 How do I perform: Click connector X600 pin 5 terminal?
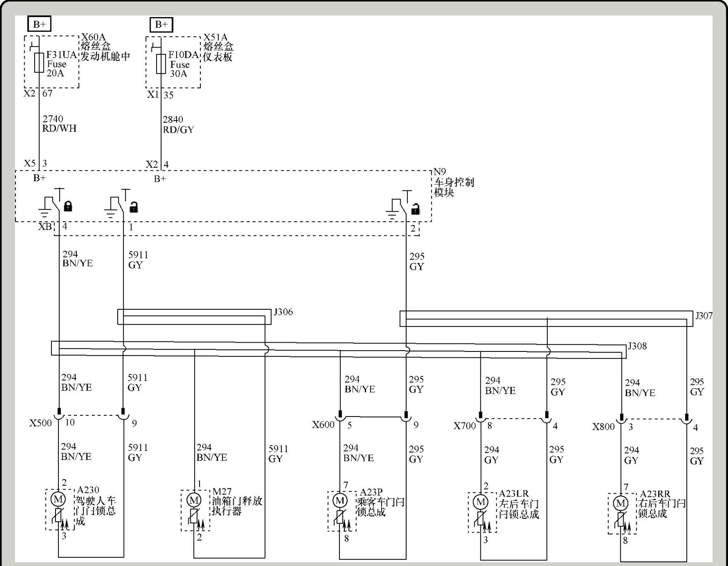point(340,416)
